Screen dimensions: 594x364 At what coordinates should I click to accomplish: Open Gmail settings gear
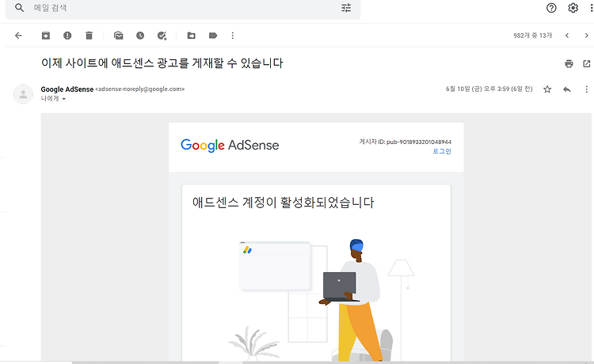pyautogui.click(x=573, y=8)
